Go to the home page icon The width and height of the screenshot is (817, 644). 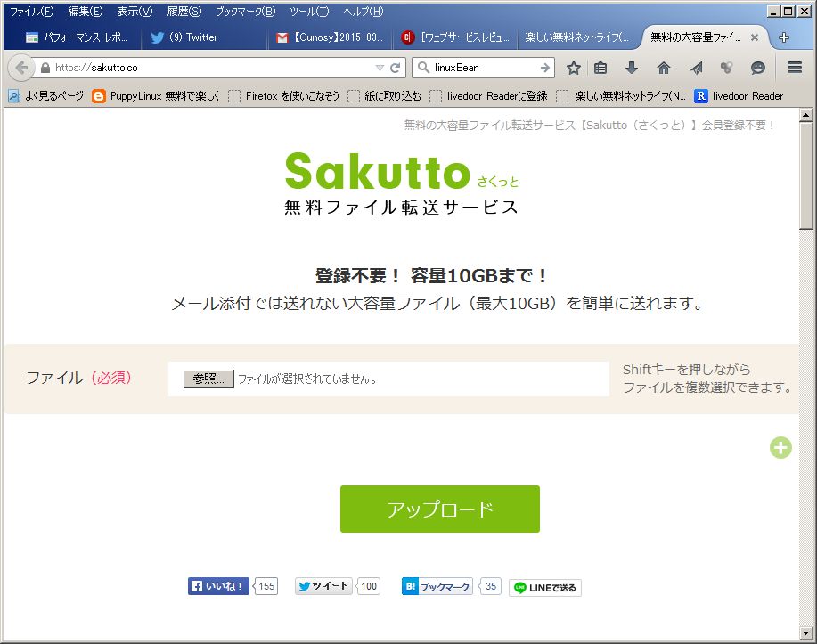[x=663, y=68]
